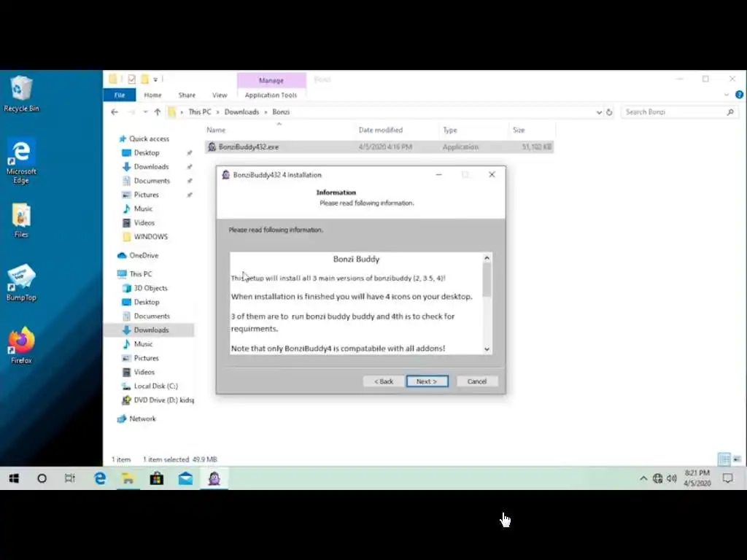Cancel the BonziBuddy installation

coord(477,381)
